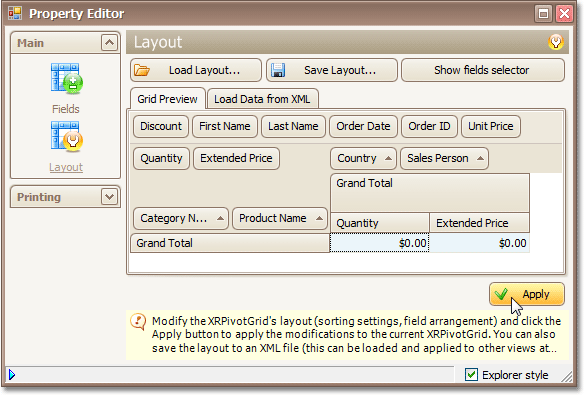The image size is (584, 395).
Task: Click the green checkmark on Apply
Action: click(501, 294)
